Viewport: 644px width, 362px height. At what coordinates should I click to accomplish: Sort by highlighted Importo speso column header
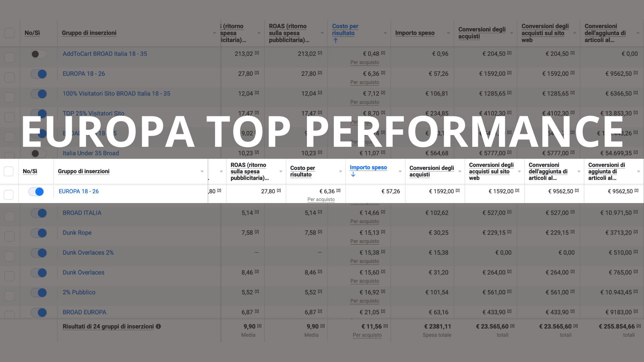[x=368, y=167]
